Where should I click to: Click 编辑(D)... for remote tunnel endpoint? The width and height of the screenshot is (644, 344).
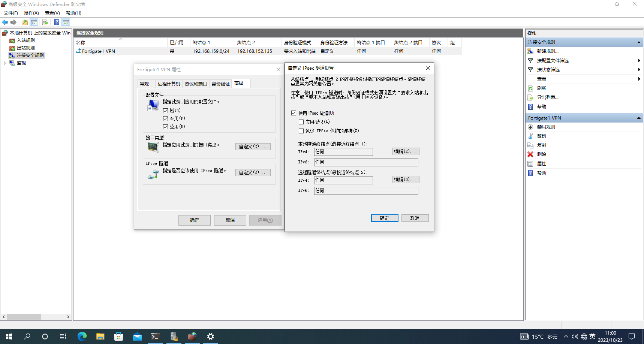406,180
